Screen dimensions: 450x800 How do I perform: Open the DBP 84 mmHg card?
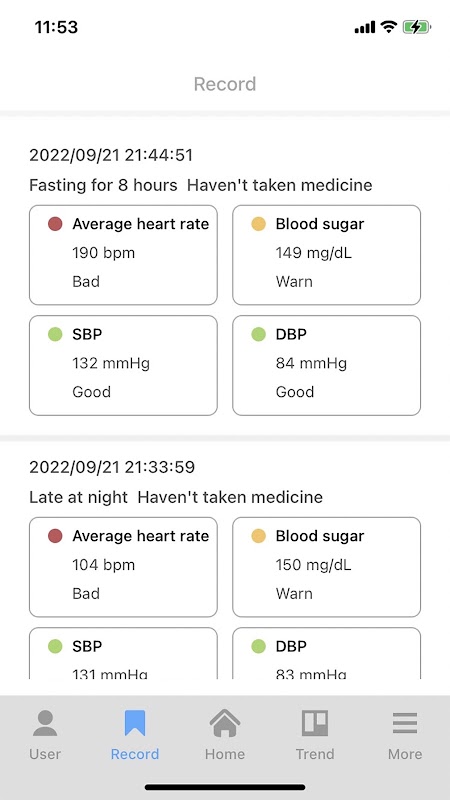click(x=327, y=365)
